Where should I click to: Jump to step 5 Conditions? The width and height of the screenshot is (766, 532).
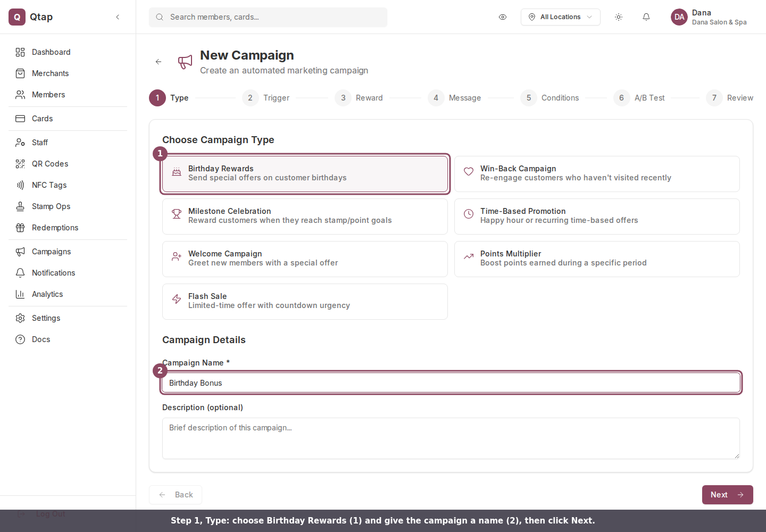[549, 98]
